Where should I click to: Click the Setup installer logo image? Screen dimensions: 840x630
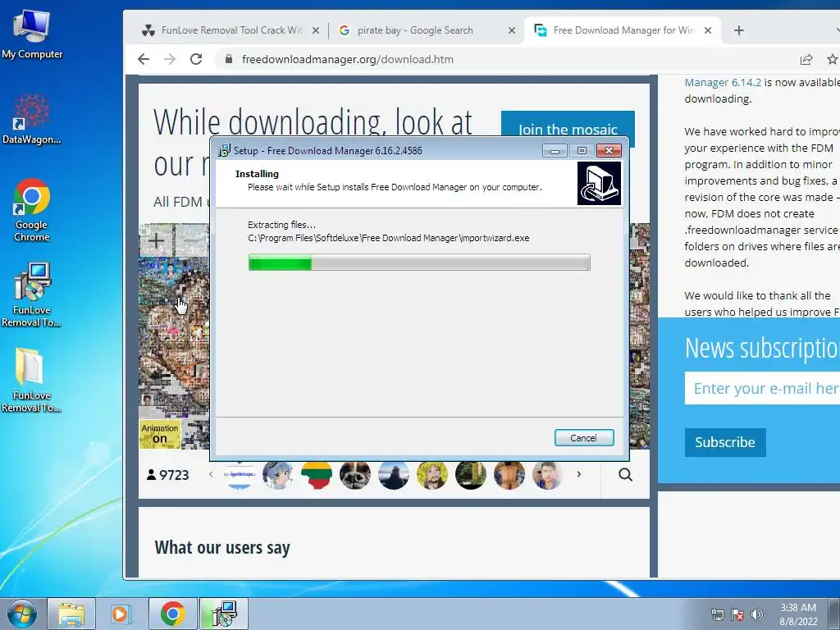click(x=599, y=184)
